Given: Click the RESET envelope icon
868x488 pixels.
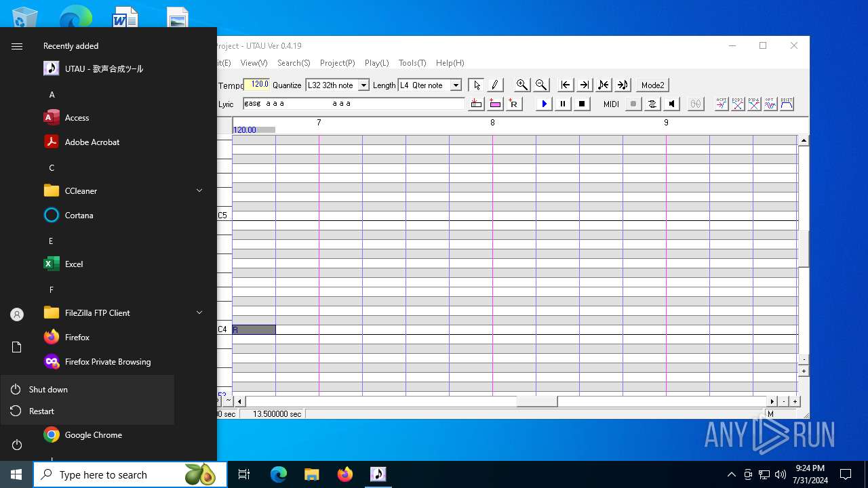Looking at the screenshot, I should click(x=787, y=104).
